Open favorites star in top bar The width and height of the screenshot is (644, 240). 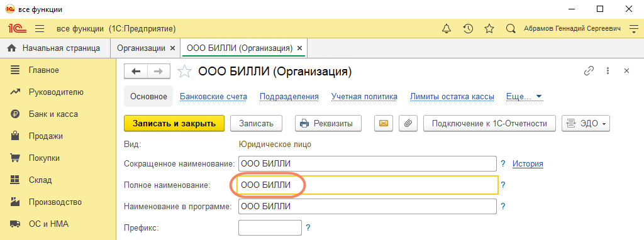click(489, 29)
